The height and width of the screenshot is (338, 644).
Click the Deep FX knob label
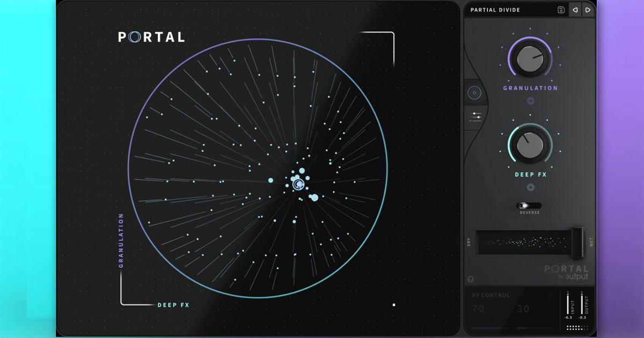point(530,174)
